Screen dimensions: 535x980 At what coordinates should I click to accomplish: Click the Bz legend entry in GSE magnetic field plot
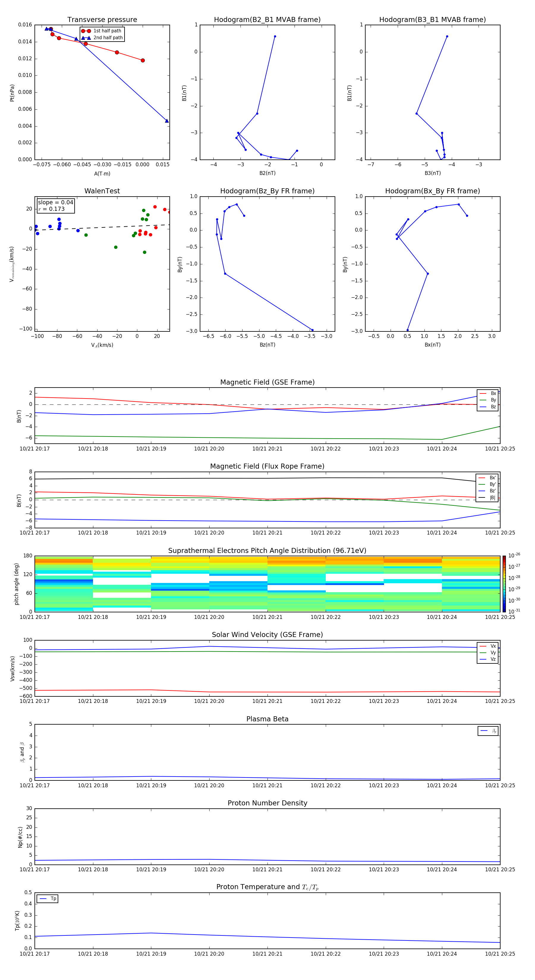pos(488,407)
